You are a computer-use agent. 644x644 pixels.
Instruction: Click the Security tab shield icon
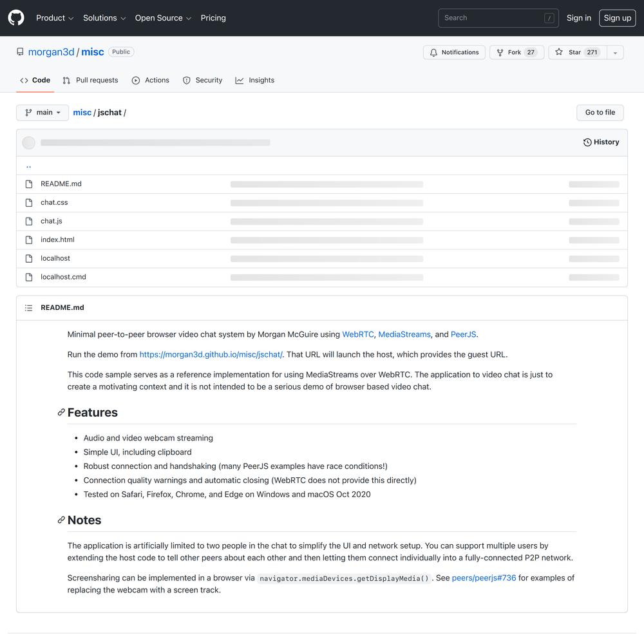click(187, 80)
